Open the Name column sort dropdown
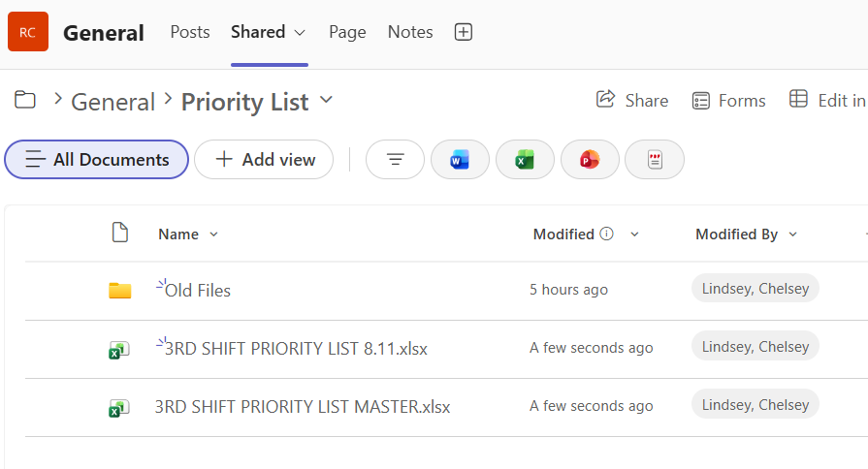 [213, 234]
